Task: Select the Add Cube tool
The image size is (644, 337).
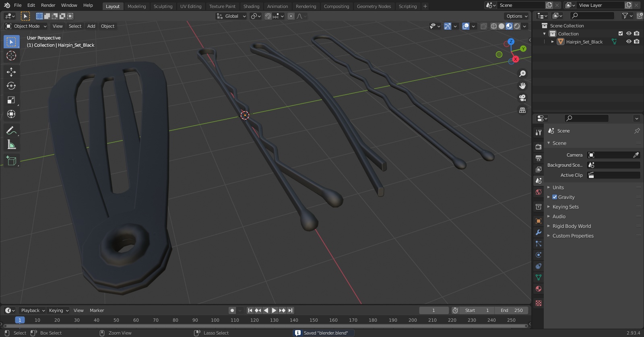Action: point(11,161)
